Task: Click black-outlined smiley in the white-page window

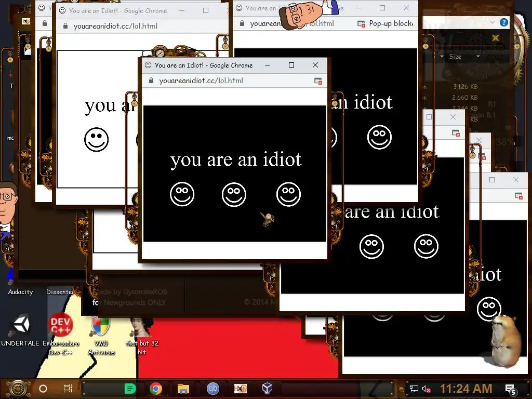Action: coord(96,139)
